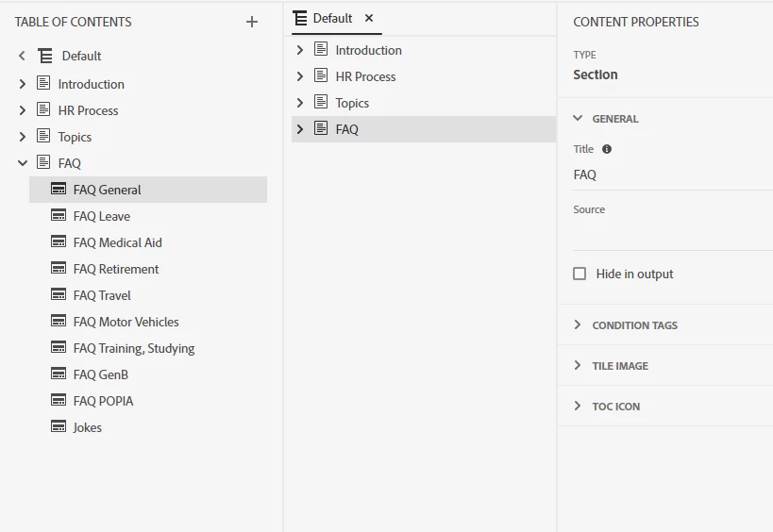Click the HR Process section icon in the left tree
Viewport: 773px width, 532px height.
point(43,110)
